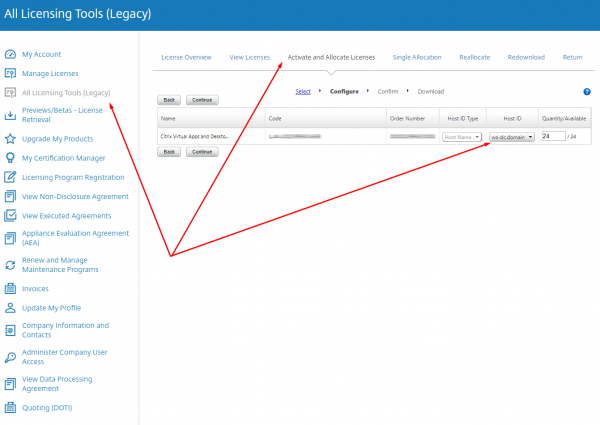Image resolution: width=600 pixels, height=425 pixels.
Task: Click the Manage Licenses icon
Action: point(10,73)
